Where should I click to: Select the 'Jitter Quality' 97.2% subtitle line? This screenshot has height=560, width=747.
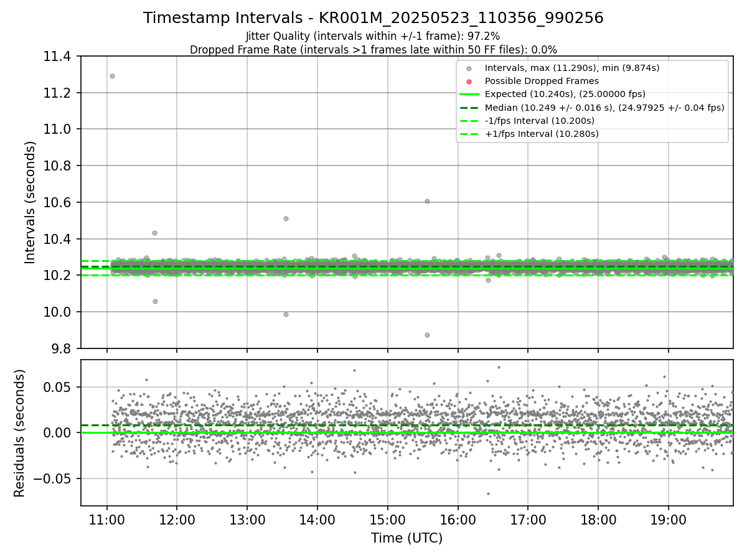coord(373,36)
